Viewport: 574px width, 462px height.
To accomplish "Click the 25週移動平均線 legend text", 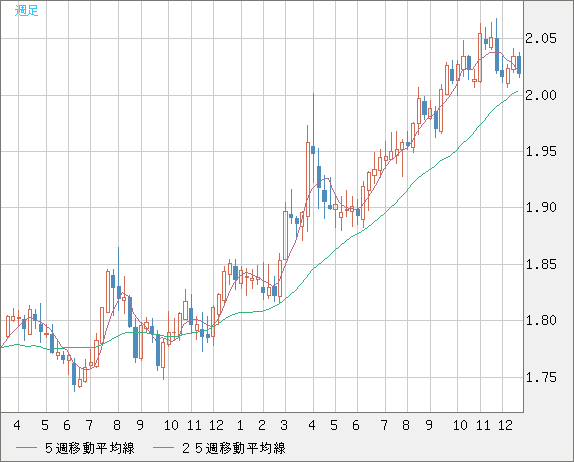I will click(234, 448).
